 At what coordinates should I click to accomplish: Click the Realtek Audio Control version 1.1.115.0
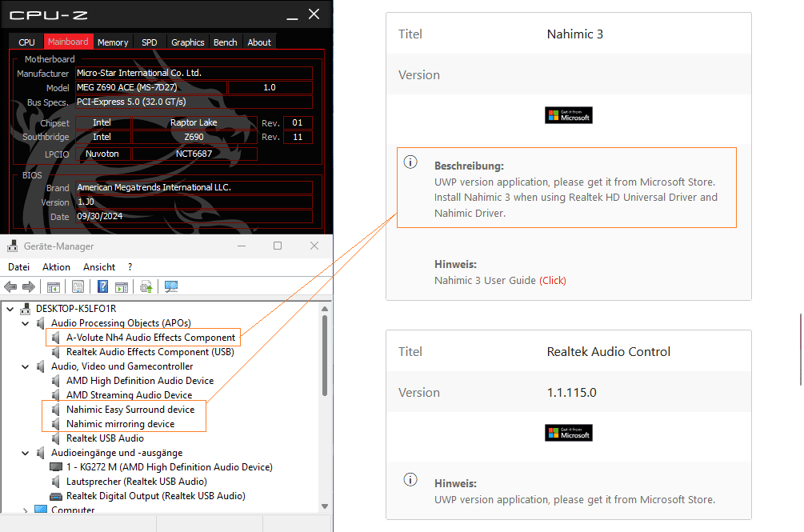pyautogui.click(x=572, y=393)
